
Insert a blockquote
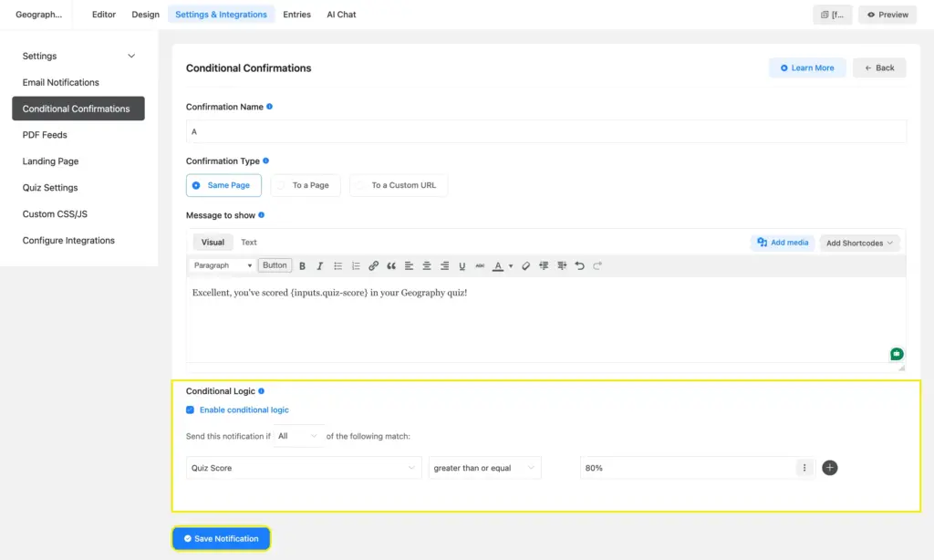(x=391, y=265)
